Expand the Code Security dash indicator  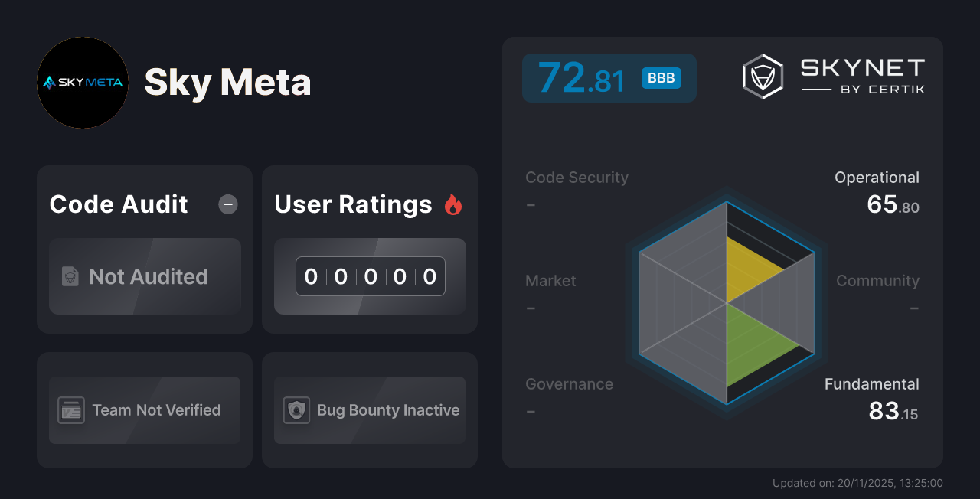(x=530, y=204)
